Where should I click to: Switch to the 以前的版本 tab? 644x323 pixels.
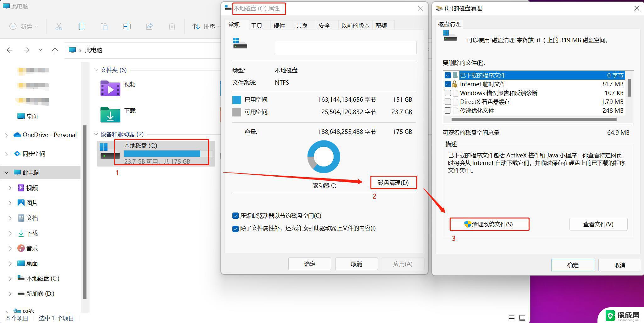coord(356,25)
